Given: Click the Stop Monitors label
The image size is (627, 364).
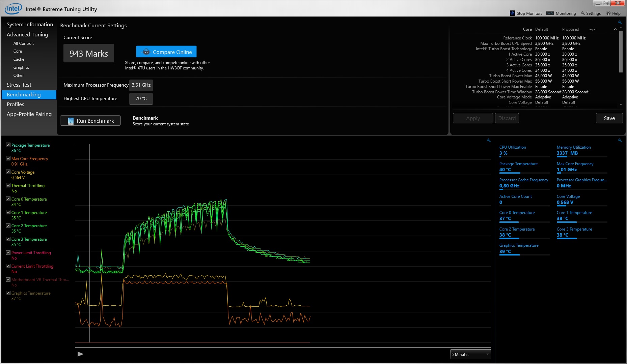Looking at the screenshot, I should [529, 13].
